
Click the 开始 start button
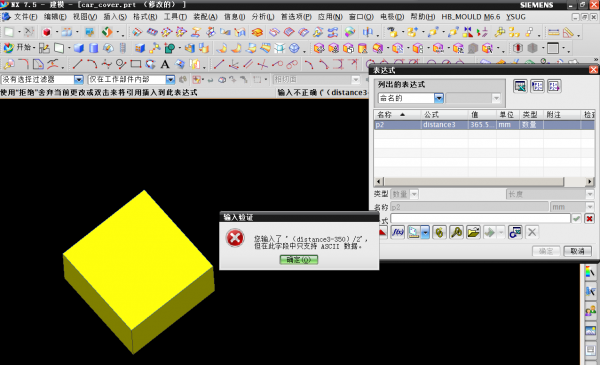point(18,48)
